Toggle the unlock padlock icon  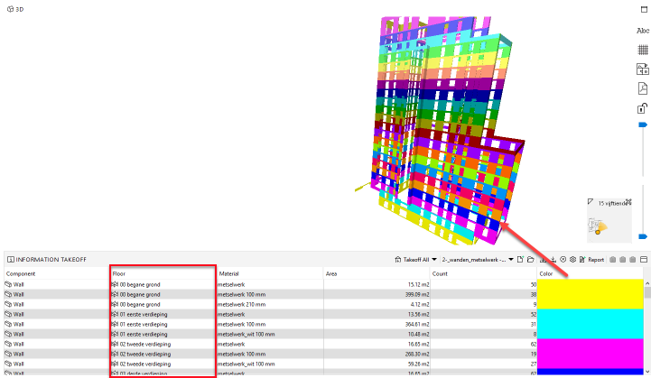642,108
